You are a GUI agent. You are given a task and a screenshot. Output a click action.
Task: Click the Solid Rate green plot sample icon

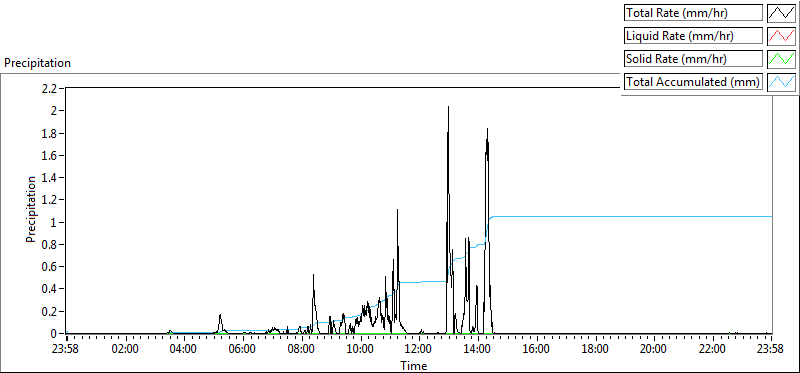[x=781, y=59]
